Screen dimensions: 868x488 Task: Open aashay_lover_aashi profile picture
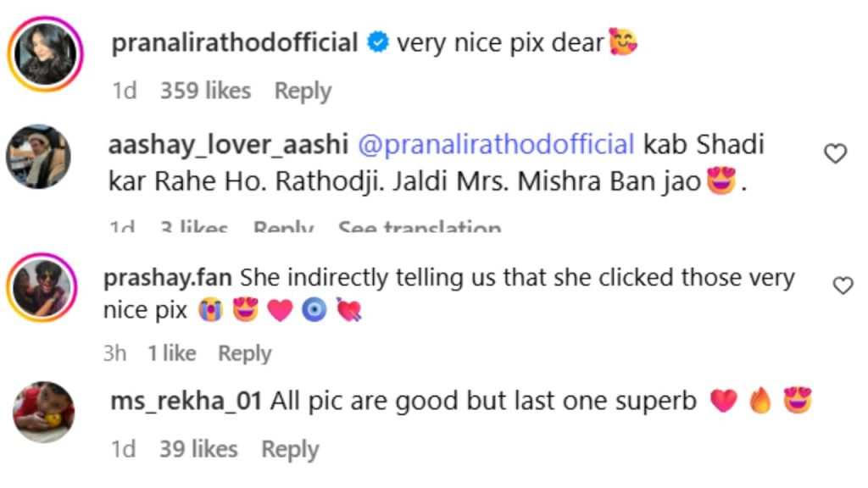[x=38, y=157]
